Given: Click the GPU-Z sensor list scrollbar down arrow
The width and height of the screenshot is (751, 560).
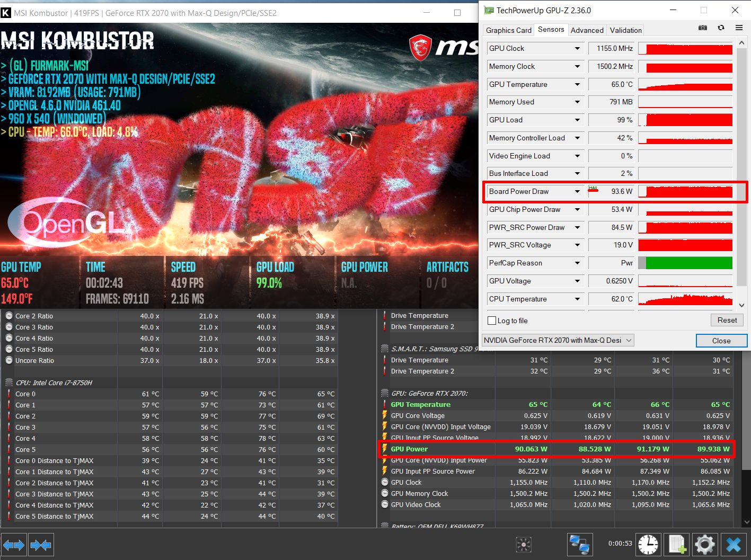Looking at the screenshot, I should pyautogui.click(x=741, y=305).
